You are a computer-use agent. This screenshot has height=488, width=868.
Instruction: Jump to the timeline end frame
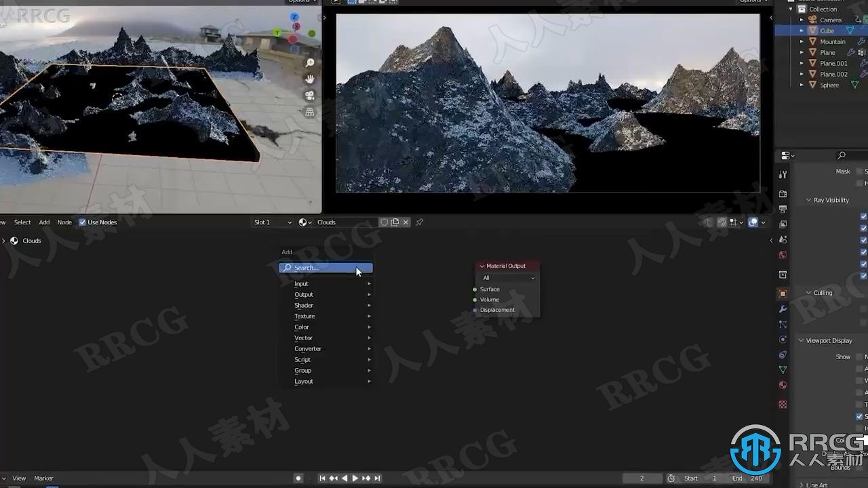click(x=377, y=479)
